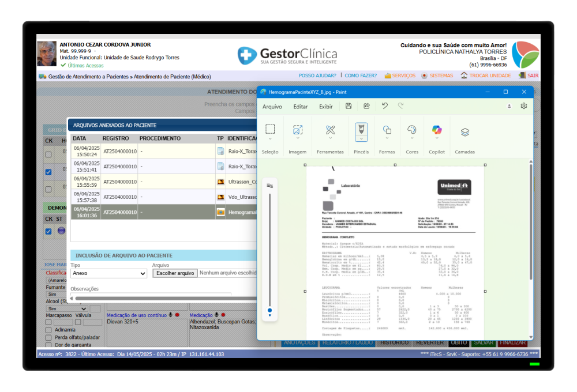Undo last action in Paint
577x392 pixels.
pyautogui.click(x=384, y=106)
